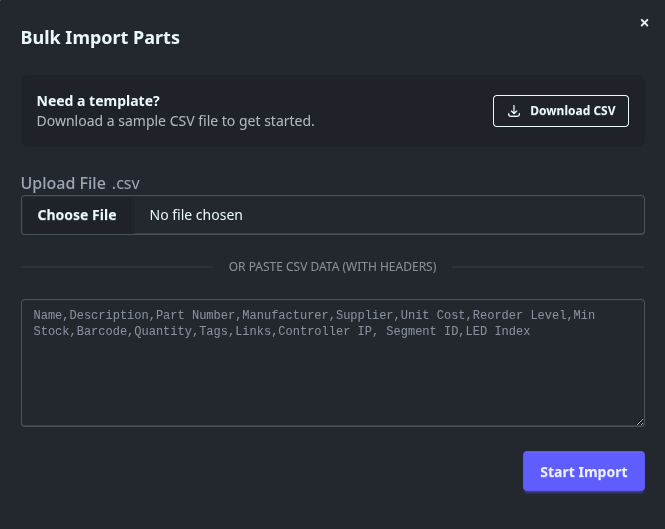Click the Upload File label
665x529 pixels.
point(62,183)
